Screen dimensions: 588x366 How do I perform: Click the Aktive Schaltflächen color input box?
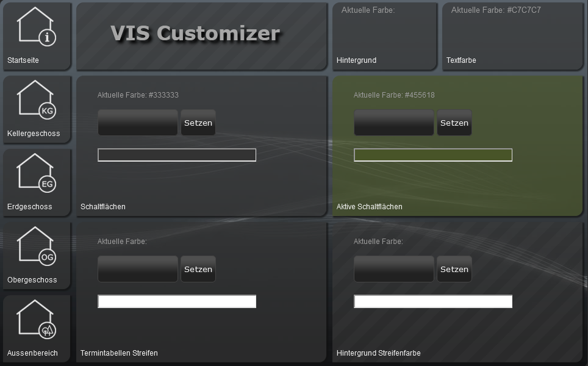(x=394, y=123)
